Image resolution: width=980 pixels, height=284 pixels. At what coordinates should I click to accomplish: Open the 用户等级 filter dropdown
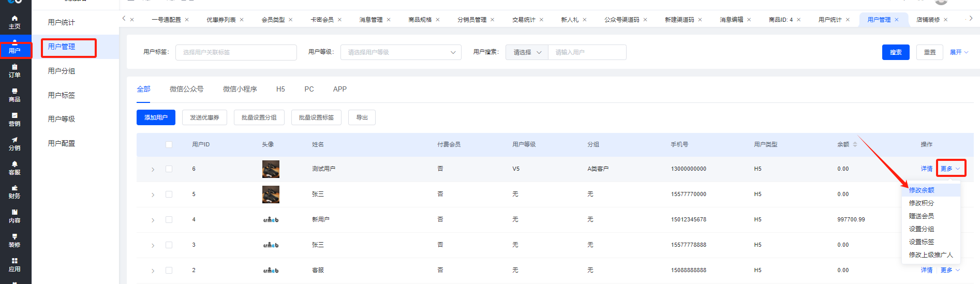[x=400, y=52]
